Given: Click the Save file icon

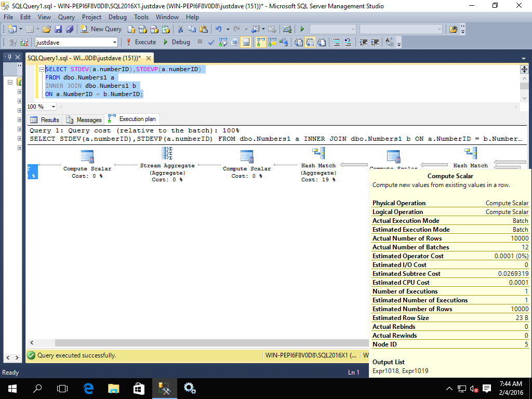Looking at the screenshot, I should pos(58,29).
